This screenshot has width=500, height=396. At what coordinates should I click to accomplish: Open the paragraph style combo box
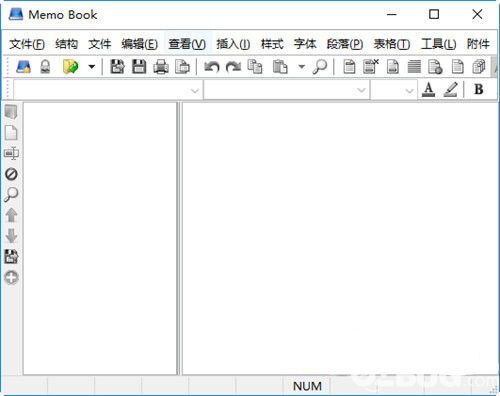click(107, 90)
